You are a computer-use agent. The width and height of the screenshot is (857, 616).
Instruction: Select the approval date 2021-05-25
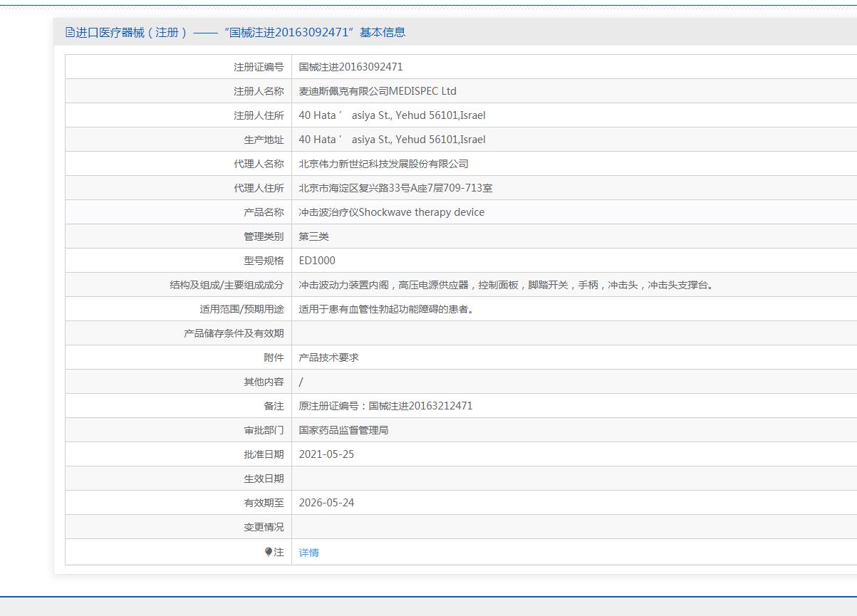point(326,454)
